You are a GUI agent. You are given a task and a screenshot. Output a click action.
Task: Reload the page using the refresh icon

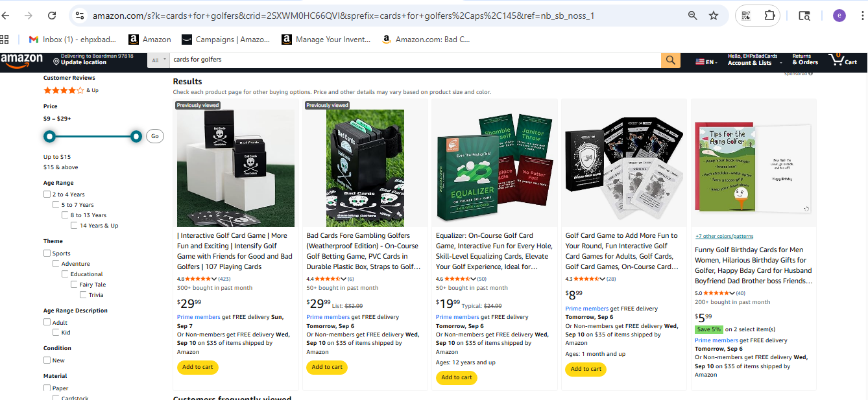[52, 16]
